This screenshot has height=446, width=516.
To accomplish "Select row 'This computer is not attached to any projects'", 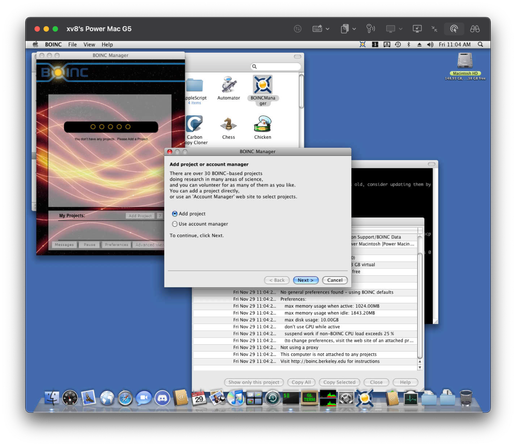I will (305, 354).
